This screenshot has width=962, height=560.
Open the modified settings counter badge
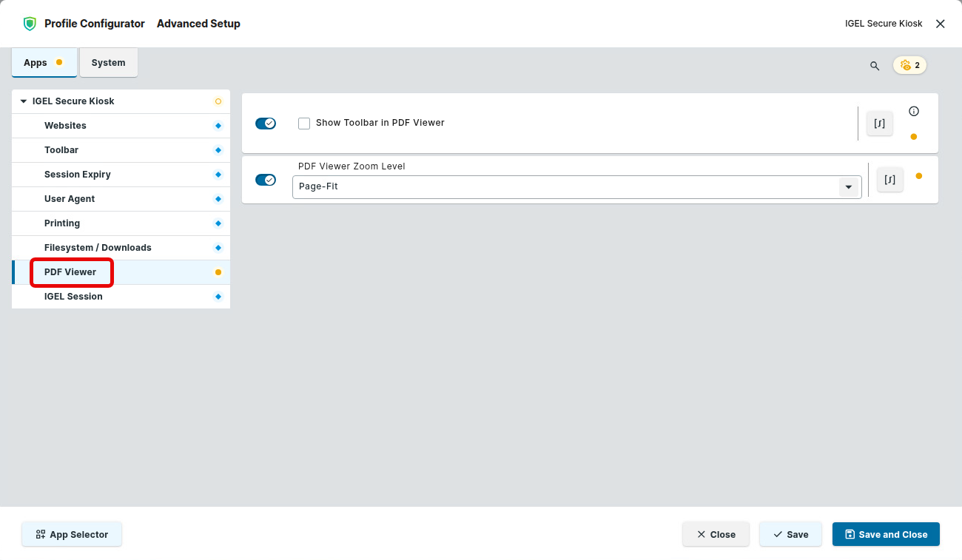tap(909, 65)
